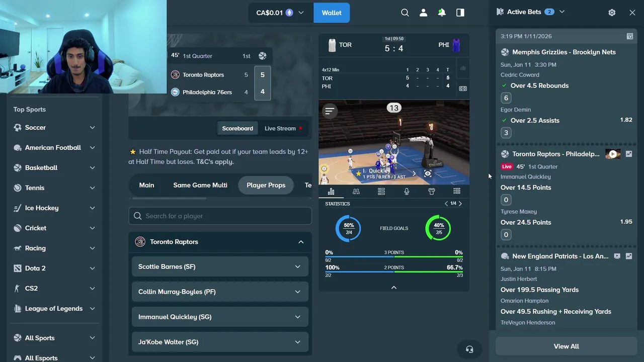This screenshot has width=644, height=362.
Task: Click the bar graph icon beside quarter scores
Action: pos(463,68)
